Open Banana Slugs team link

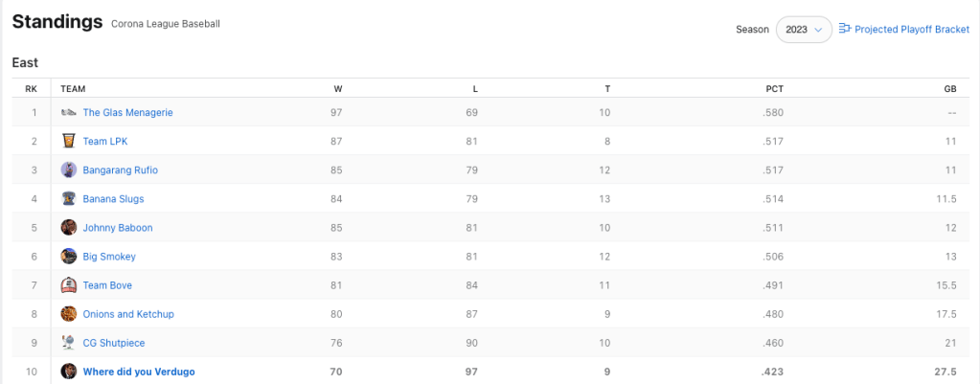pos(113,199)
